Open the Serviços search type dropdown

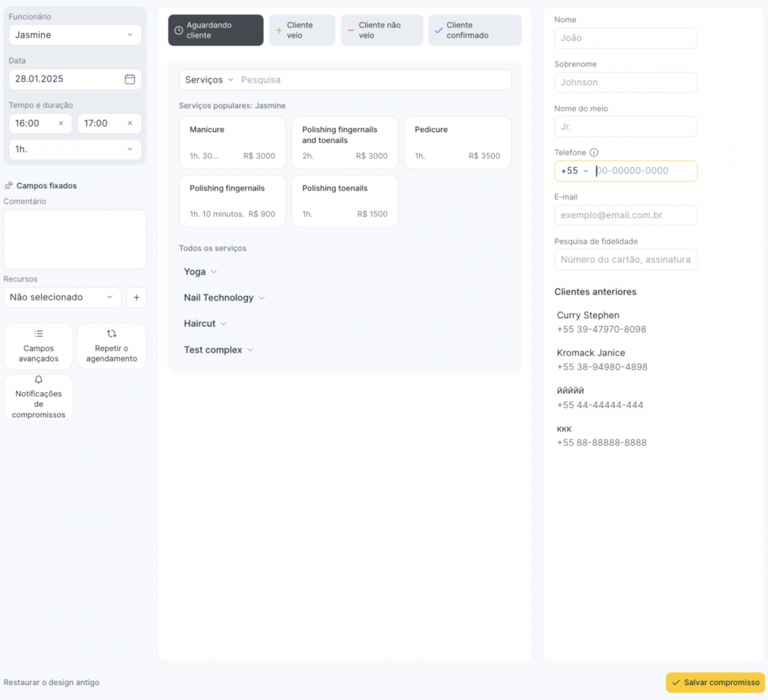point(209,79)
